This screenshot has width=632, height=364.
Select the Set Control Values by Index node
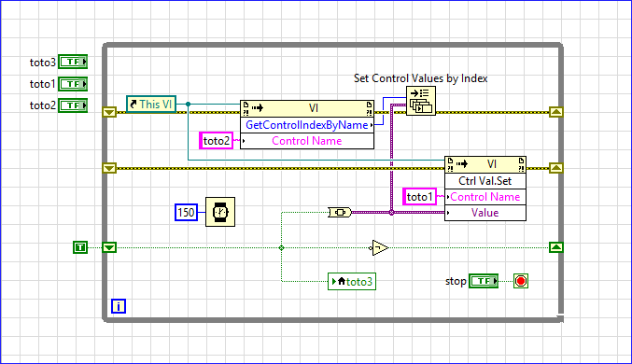coord(421,101)
